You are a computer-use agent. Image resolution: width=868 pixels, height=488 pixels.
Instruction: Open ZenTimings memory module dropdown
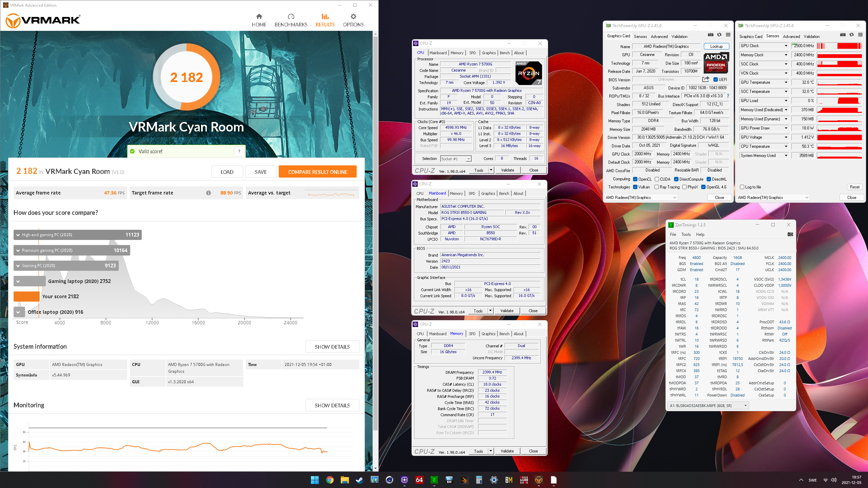point(708,406)
